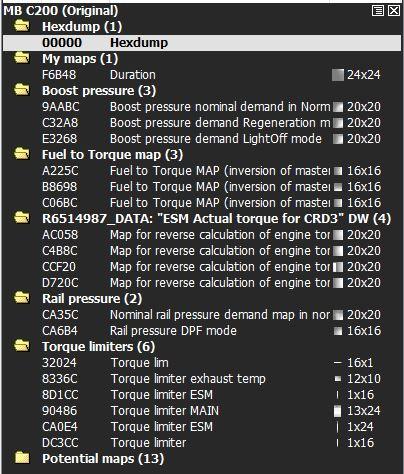The width and height of the screenshot is (404, 474).
Task: Select the DC3CC Torque limiter map
Action: tap(202, 443)
